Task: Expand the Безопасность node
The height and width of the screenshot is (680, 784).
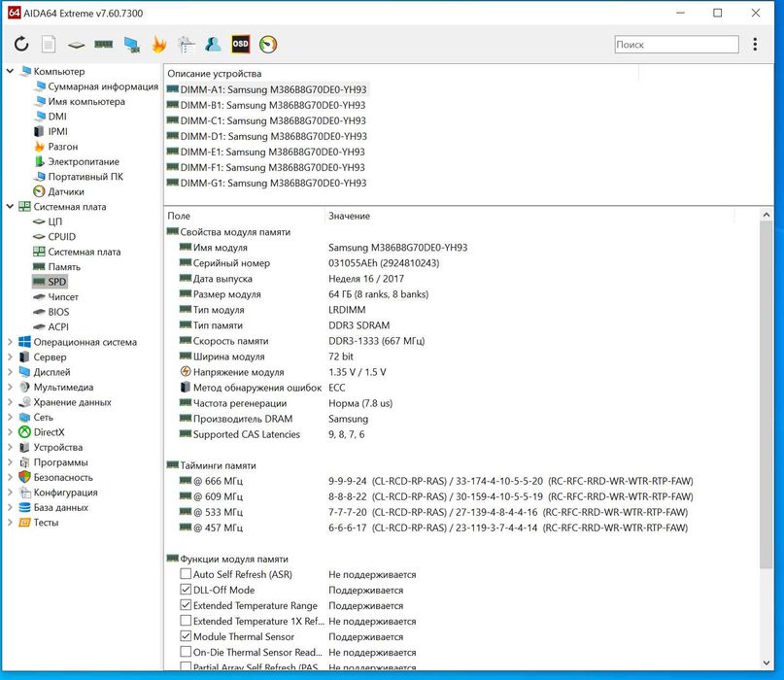Action: click(10, 477)
